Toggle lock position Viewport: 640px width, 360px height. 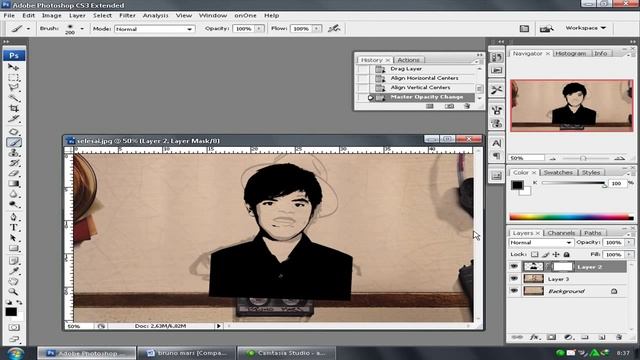tap(556, 254)
